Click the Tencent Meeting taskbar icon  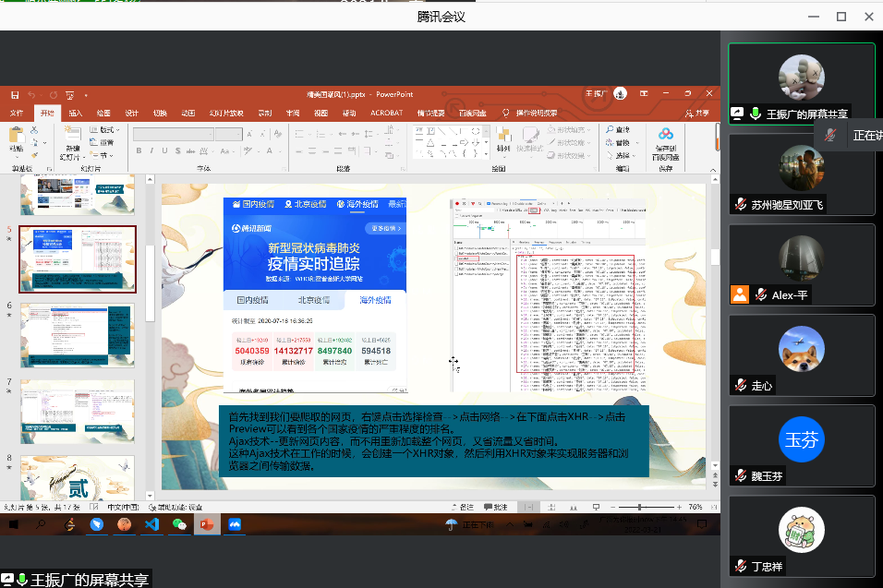(235, 524)
